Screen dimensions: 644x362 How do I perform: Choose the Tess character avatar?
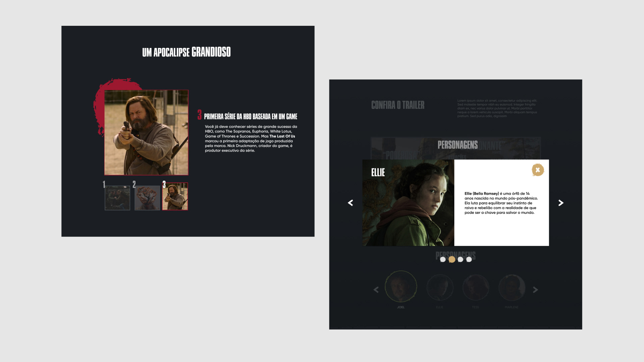(x=476, y=288)
